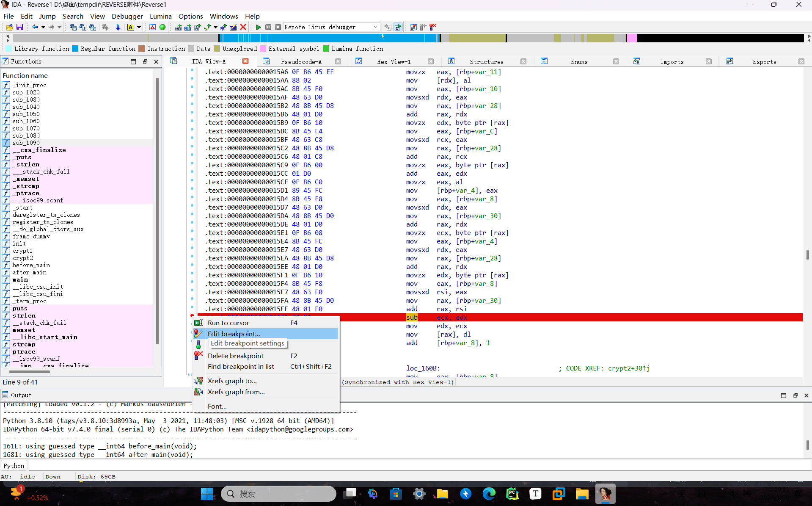
Task: Launch Microsoft Edge from the taskbar
Action: 489,494
